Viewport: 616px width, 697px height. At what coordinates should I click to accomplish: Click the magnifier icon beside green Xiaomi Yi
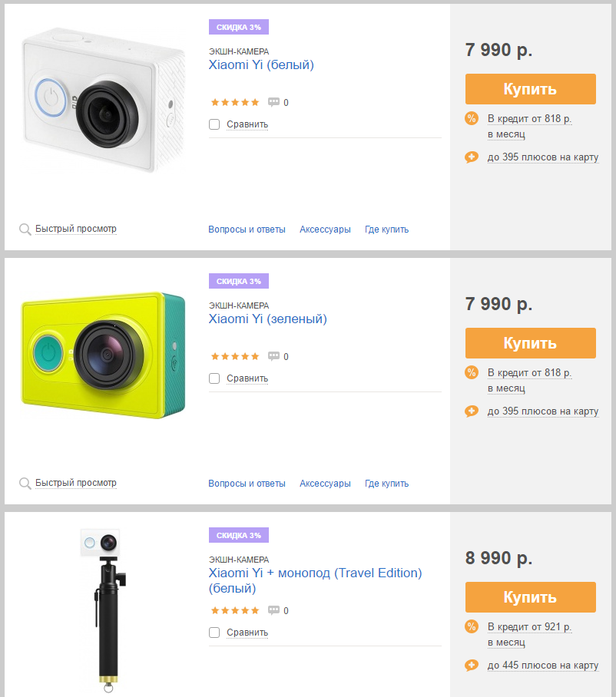pyautogui.click(x=25, y=483)
